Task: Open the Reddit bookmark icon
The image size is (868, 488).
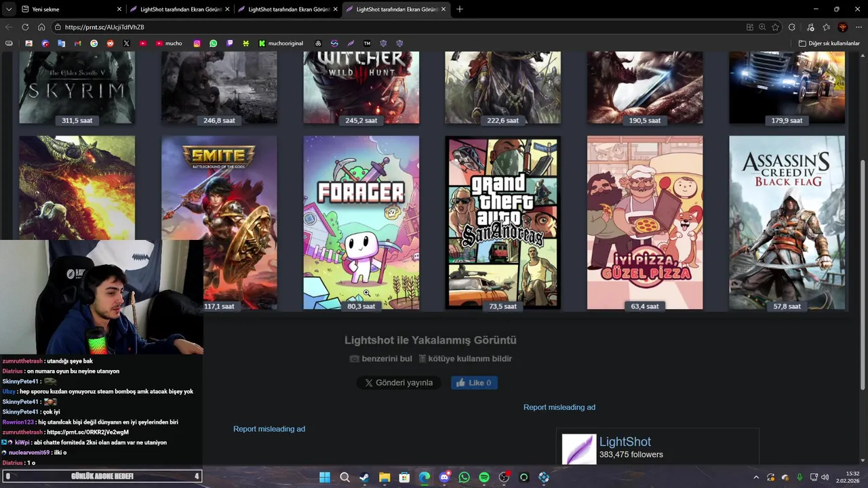Action: coord(110,43)
